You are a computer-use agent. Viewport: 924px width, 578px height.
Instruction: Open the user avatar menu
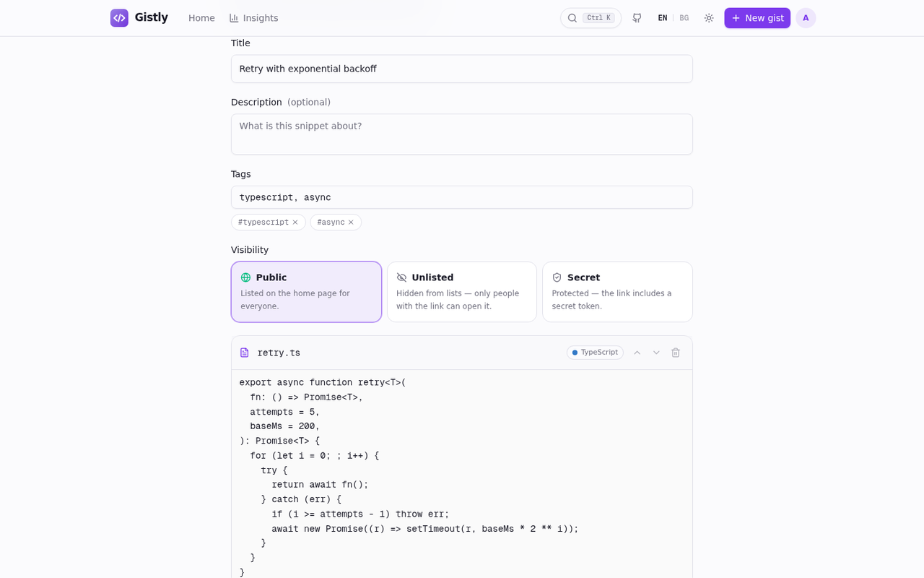coord(806,18)
